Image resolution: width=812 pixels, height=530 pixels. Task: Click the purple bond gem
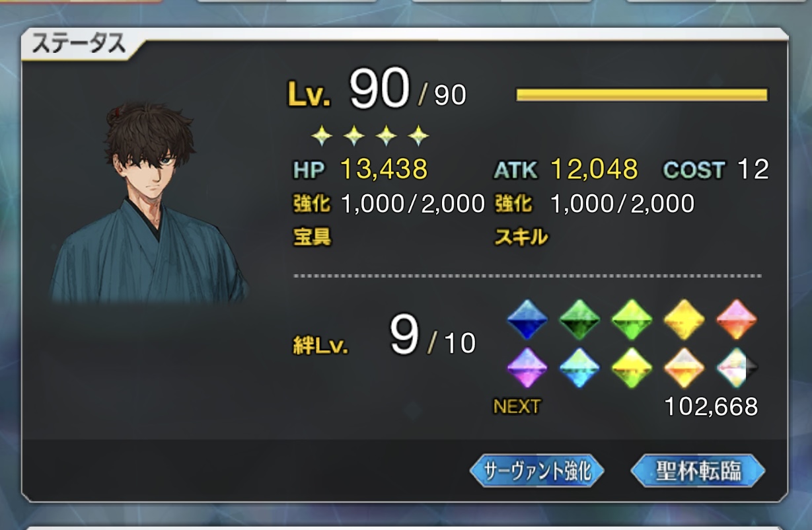point(527,367)
